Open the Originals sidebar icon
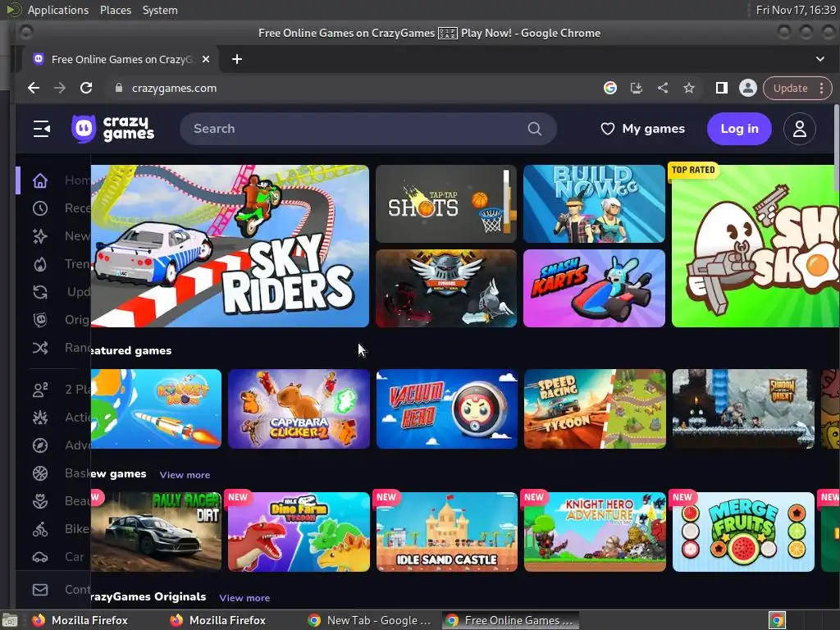The height and width of the screenshot is (630, 840). coord(40,320)
